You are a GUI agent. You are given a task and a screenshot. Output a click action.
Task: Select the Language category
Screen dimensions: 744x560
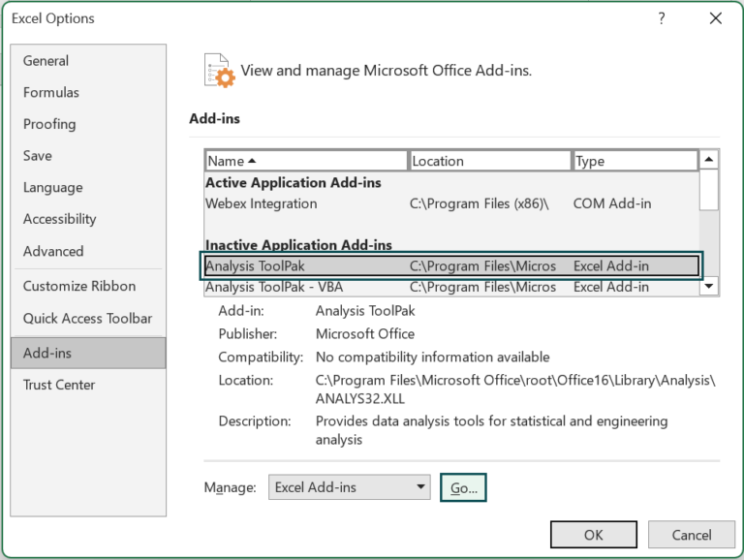click(88, 187)
